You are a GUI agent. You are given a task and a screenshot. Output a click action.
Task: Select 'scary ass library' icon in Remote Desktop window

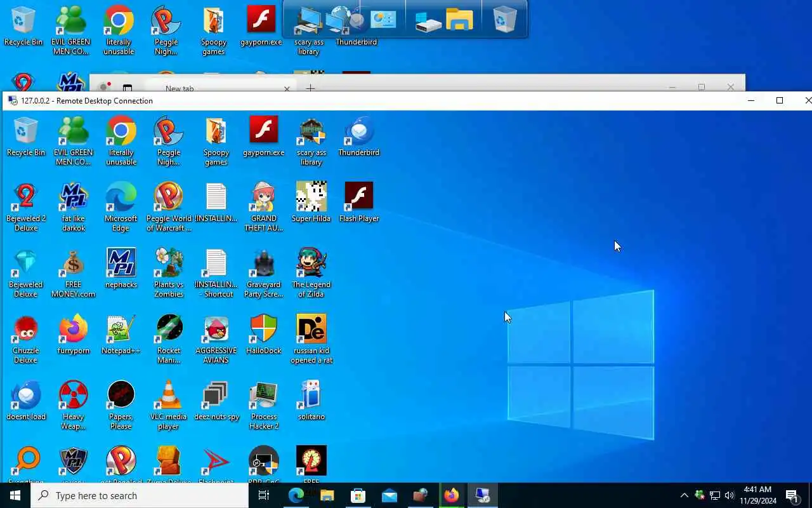(311, 141)
